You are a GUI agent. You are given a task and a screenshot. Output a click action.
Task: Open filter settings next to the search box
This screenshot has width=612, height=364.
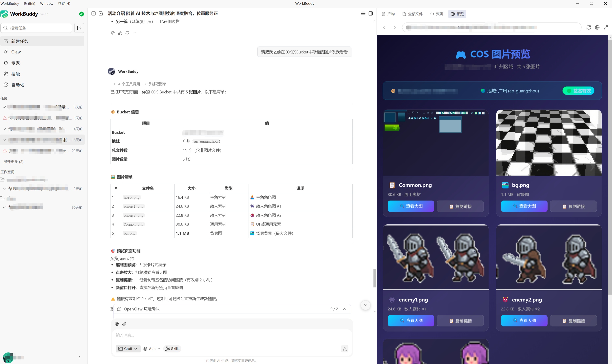coord(79,28)
